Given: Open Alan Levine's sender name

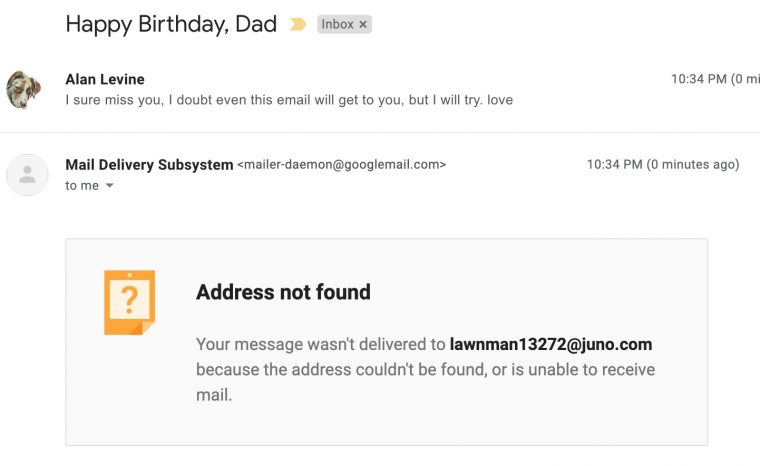Looking at the screenshot, I should click(x=106, y=78).
